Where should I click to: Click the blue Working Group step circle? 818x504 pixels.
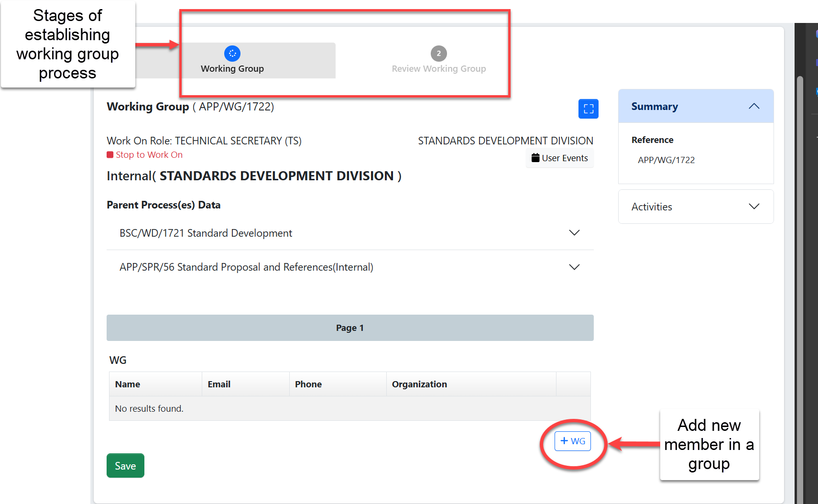click(232, 54)
